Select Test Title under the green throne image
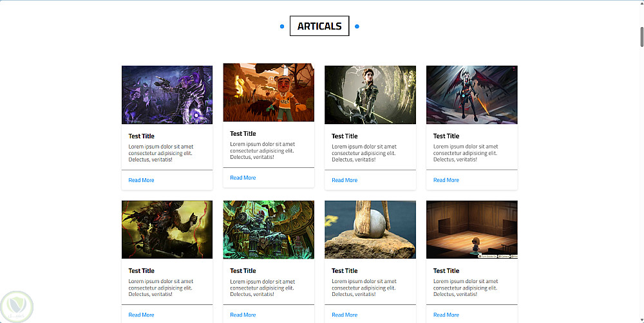This screenshot has height=323, width=644. coord(243,271)
